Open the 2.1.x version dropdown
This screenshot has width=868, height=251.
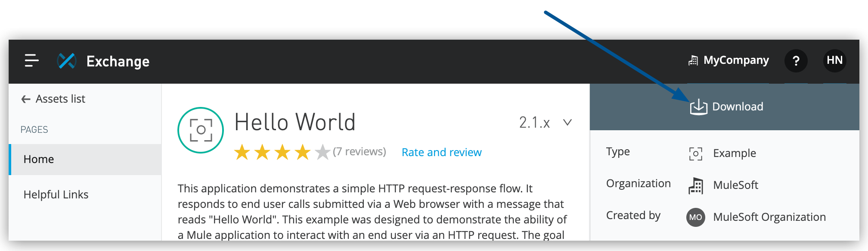pos(534,123)
